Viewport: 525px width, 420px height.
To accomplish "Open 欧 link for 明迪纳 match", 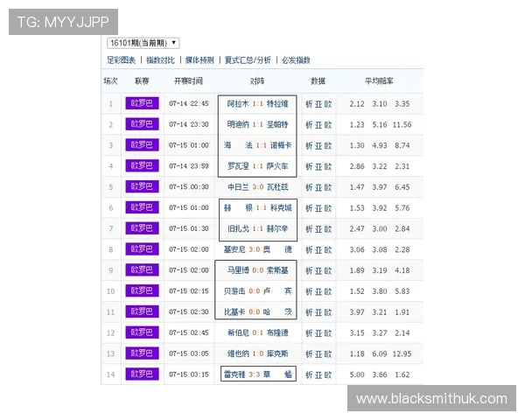I will pyautogui.click(x=328, y=125).
